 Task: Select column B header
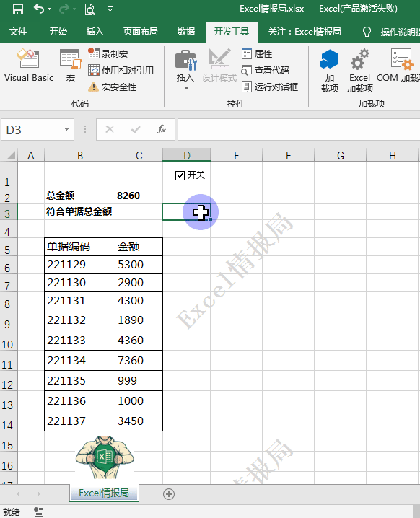point(79,155)
